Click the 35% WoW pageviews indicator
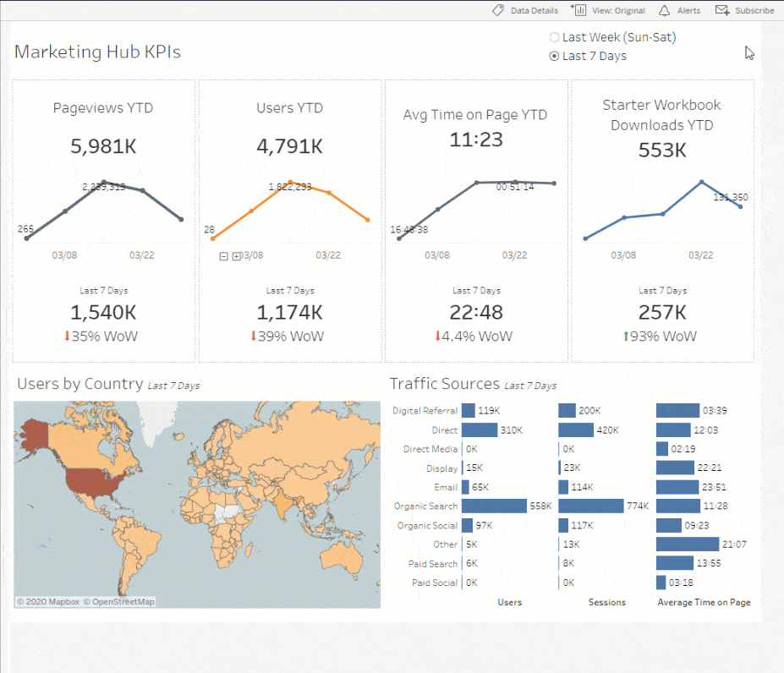 (x=101, y=336)
